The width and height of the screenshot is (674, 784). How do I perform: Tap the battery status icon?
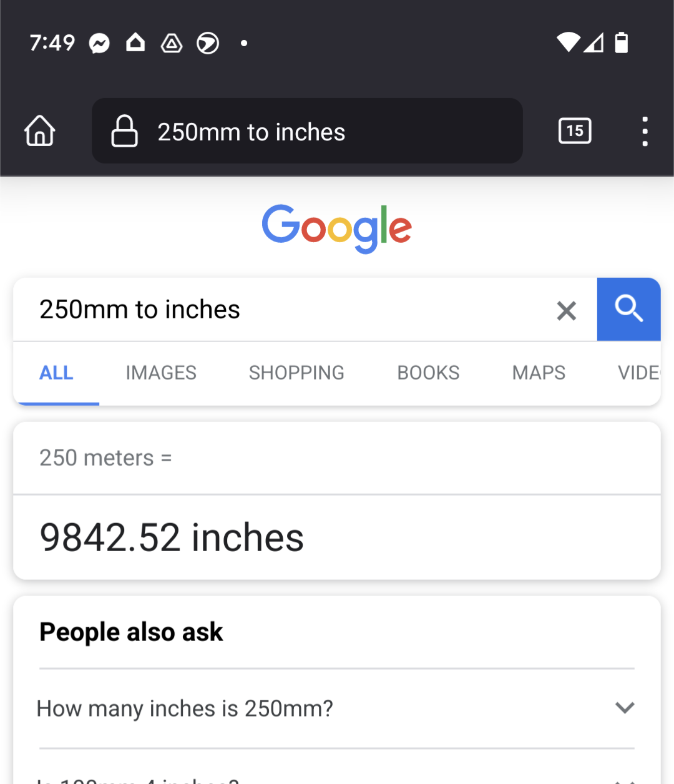pyautogui.click(x=622, y=42)
